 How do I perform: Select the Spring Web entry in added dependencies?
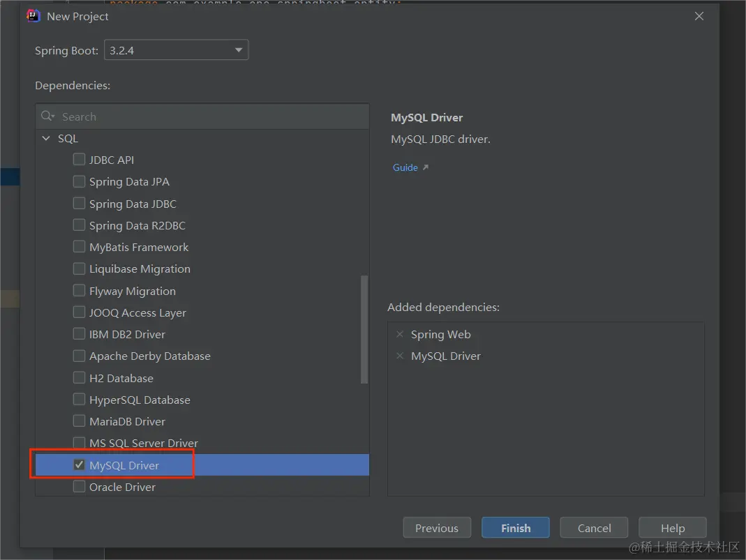(440, 334)
